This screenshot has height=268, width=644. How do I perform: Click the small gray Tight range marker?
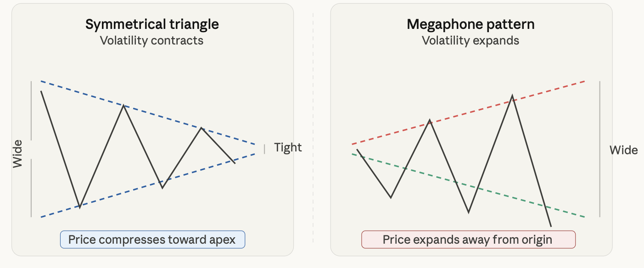pos(264,149)
